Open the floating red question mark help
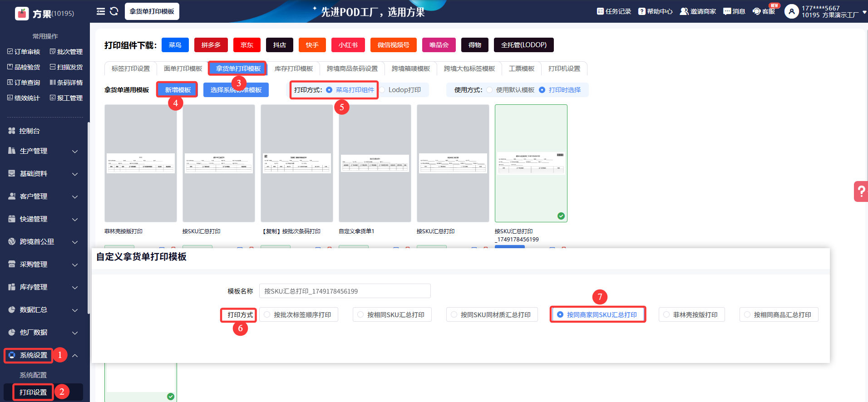 tap(861, 191)
